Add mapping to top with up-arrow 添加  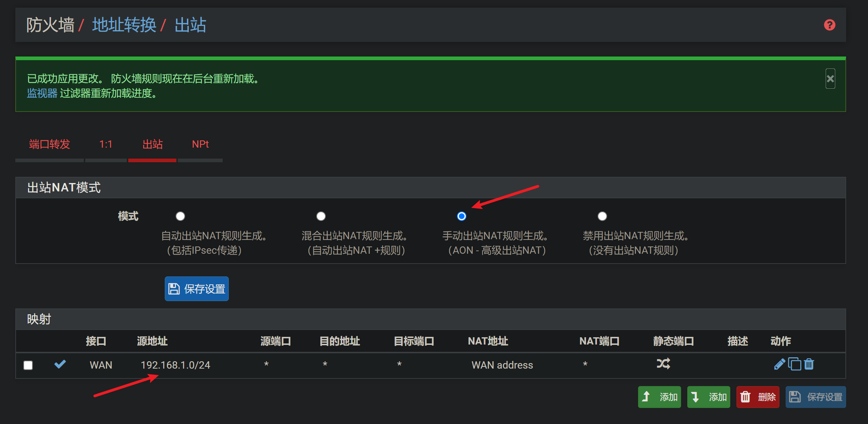point(659,397)
